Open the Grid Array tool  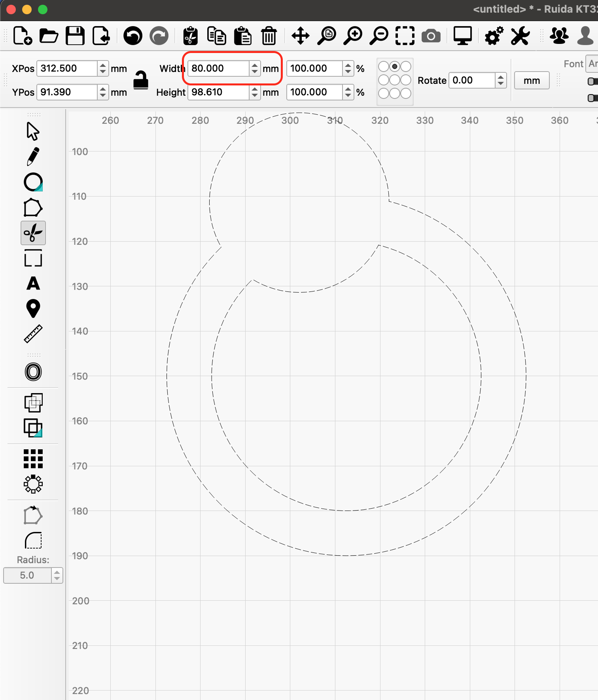[x=33, y=459]
